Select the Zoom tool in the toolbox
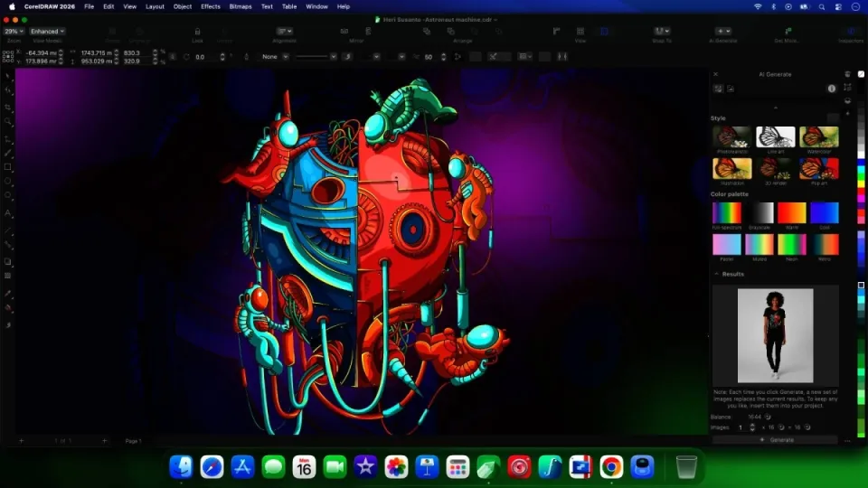This screenshot has height=488, width=868. [x=8, y=122]
